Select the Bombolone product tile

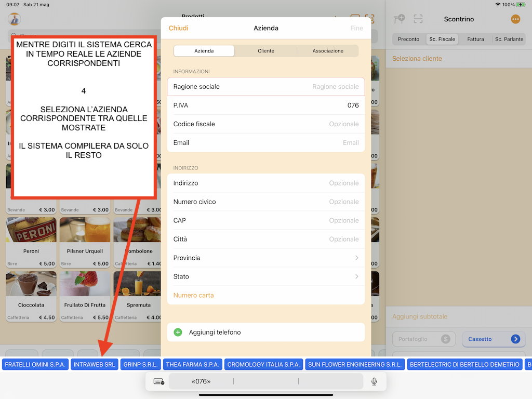[137, 242]
